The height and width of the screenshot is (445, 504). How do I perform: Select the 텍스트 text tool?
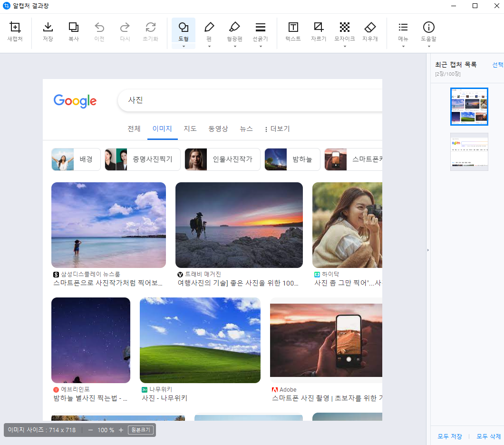tap(293, 31)
